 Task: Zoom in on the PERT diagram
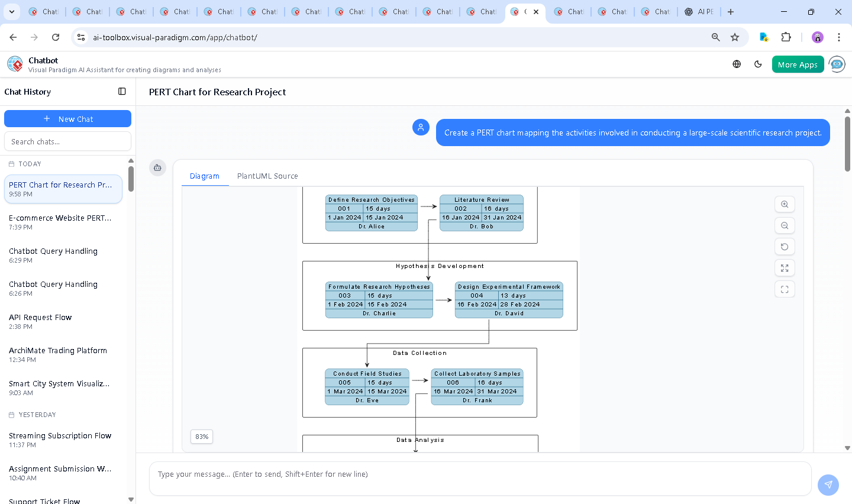(785, 204)
